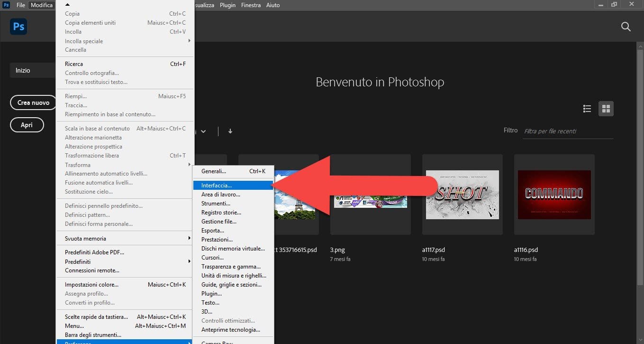Open the SHOT a1117.psd thumbnail
644x344 pixels.
coord(463,195)
